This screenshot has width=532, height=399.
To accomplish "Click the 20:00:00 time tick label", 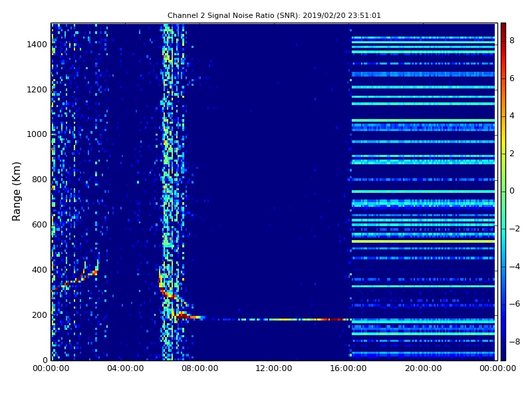I will point(423,368).
